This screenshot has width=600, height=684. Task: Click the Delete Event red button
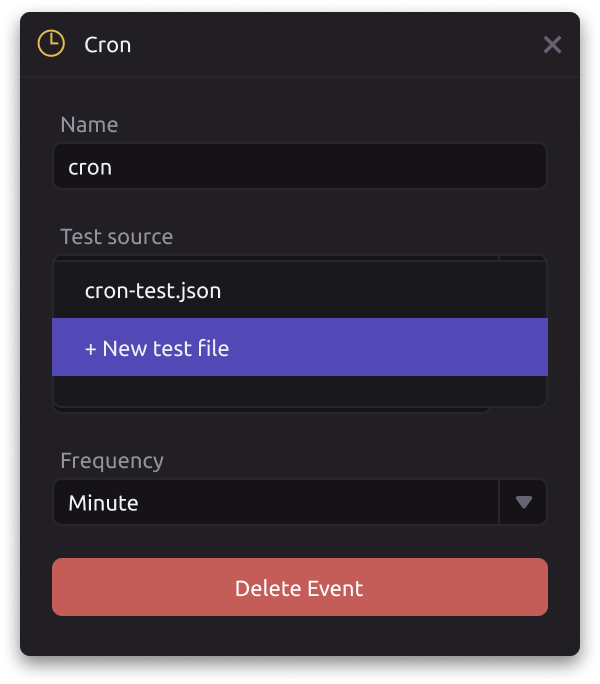click(300, 587)
